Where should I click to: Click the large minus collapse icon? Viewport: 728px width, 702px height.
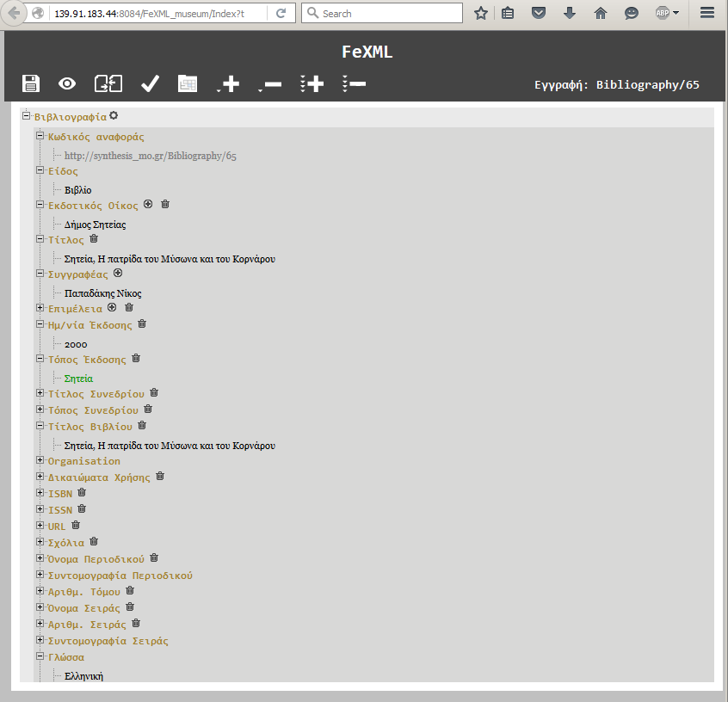[270, 84]
